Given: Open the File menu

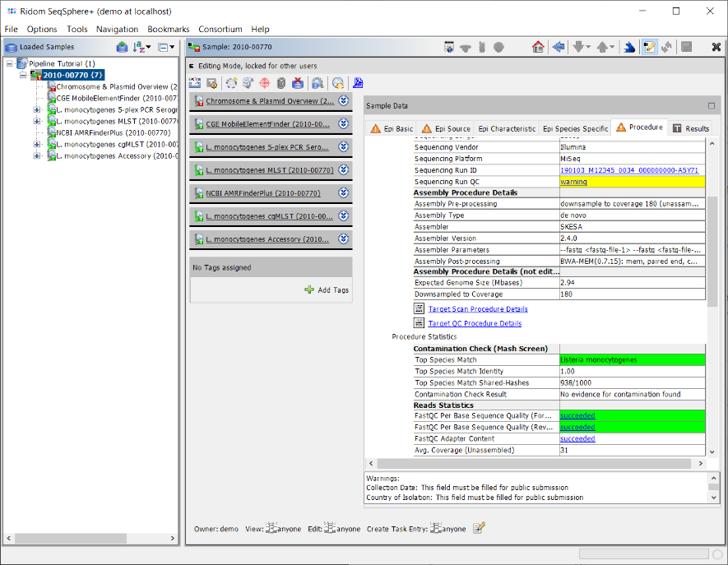Looking at the screenshot, I should tap(12, 30).
